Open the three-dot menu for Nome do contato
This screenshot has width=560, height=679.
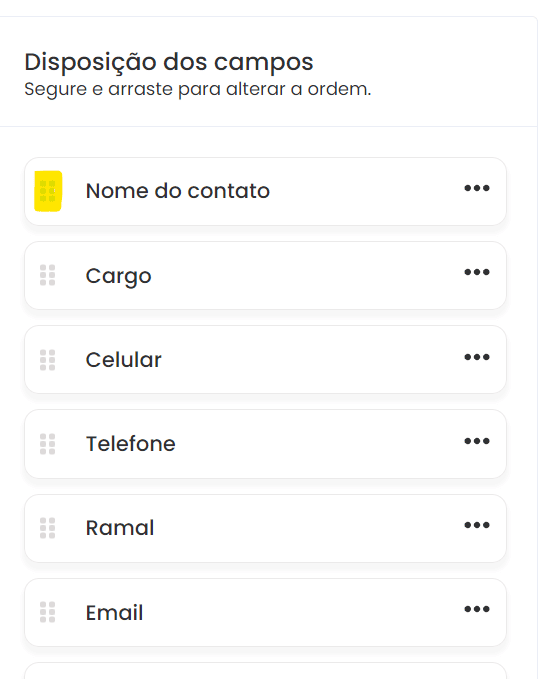(477, 188)
